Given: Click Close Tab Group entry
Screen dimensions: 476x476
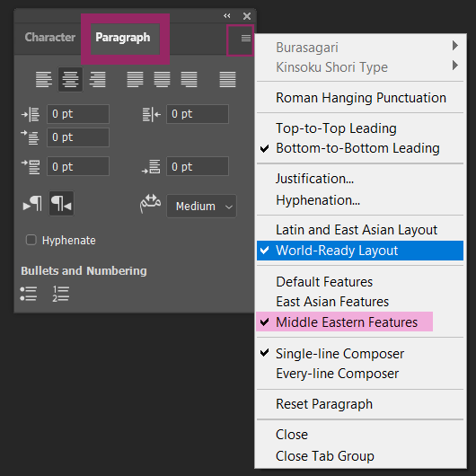Looking at the screenshot, I should coord(360,456).
